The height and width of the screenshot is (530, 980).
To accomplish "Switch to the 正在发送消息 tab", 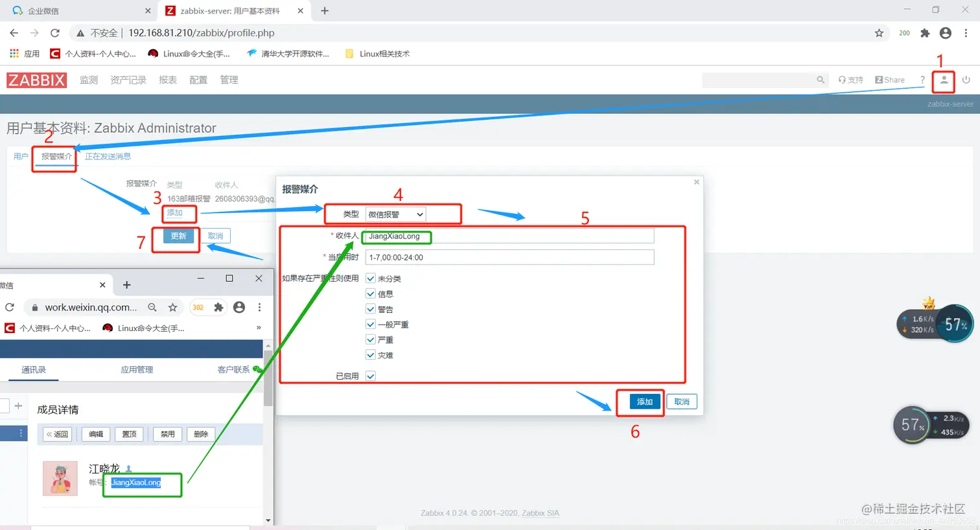I will [108, 156].
